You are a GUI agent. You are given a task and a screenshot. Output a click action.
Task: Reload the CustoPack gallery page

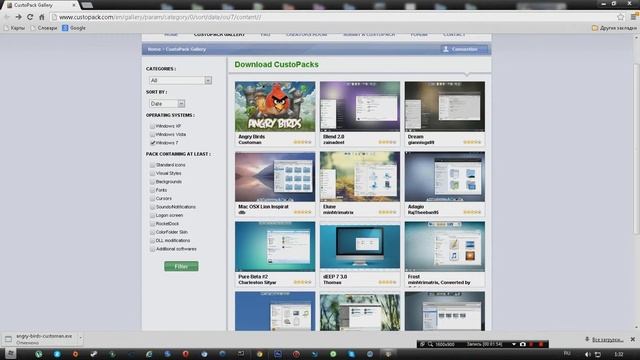click(x=30, y=17)
